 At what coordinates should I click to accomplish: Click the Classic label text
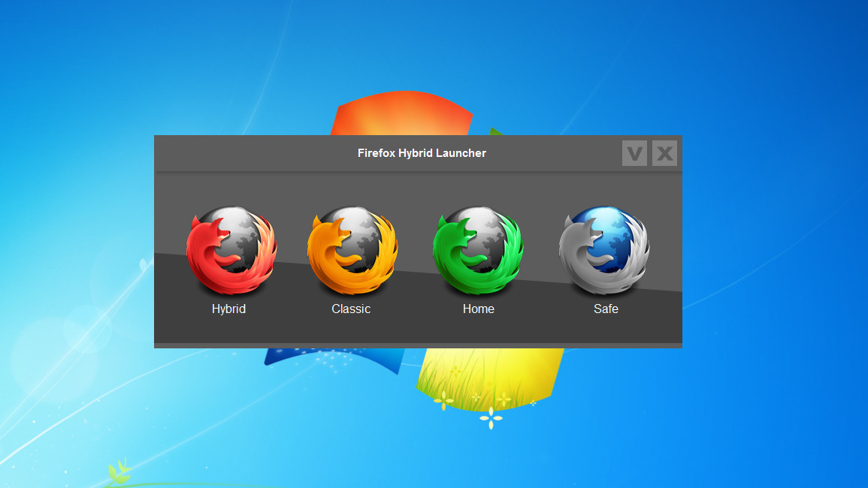click(351, 309)
